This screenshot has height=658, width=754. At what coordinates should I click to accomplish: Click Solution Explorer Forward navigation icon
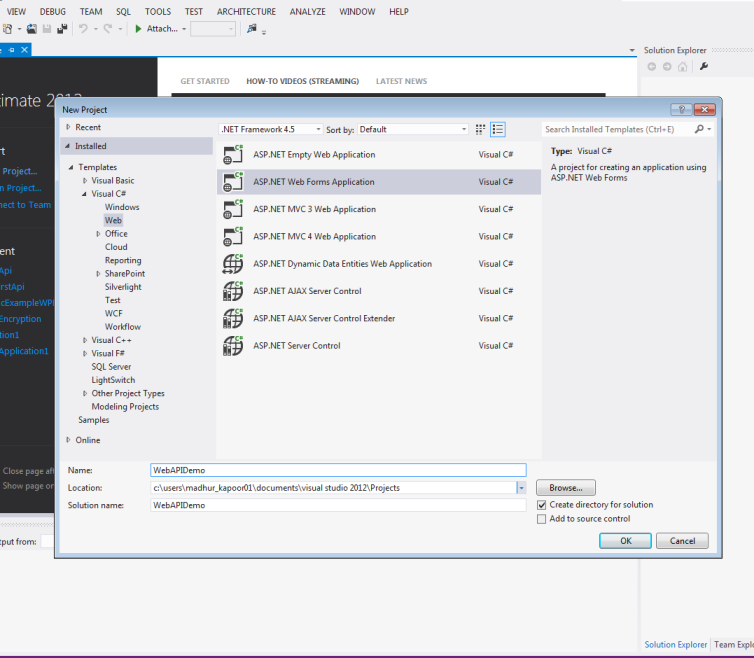tap(667, 67)
